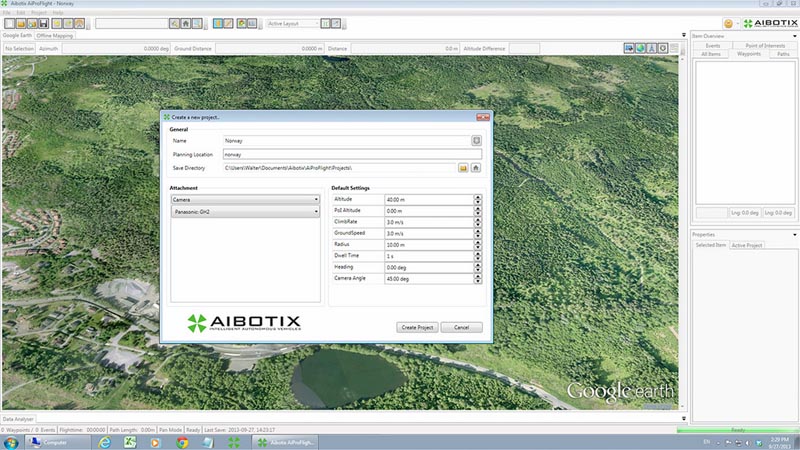
Task: Click the circular compass icon above the map
Action: (x=663, y=48)
